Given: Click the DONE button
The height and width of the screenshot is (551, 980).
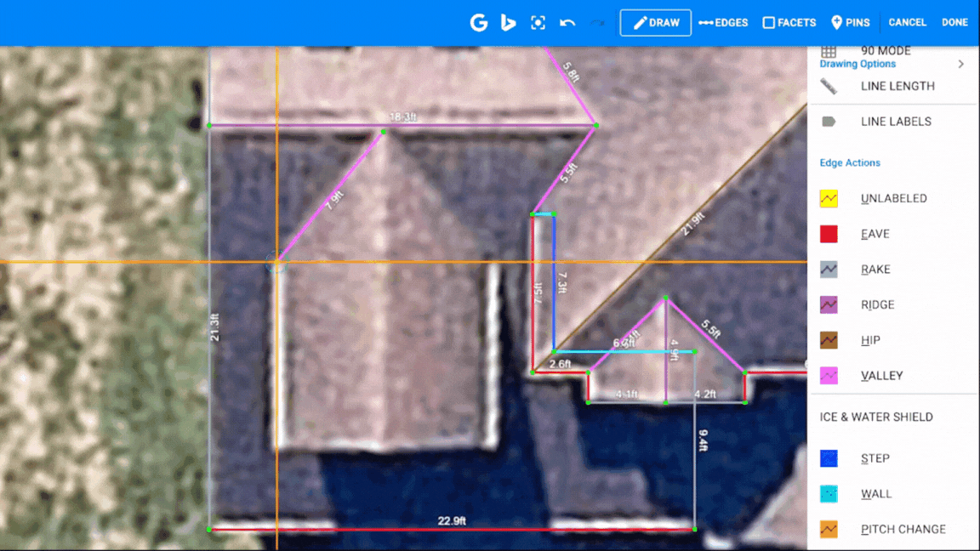Looking at the screenshot, I should [954, 22].
